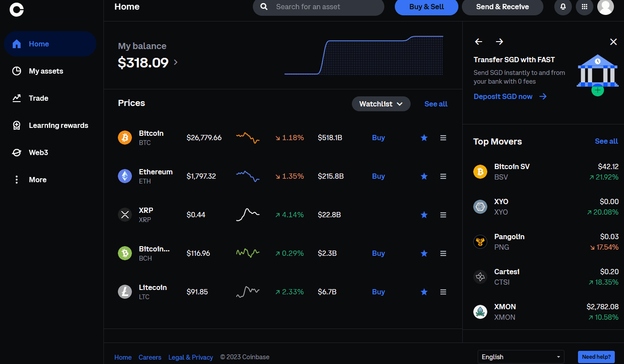The image size is (624, 364).
Task: Unstar Ethereum from watchlist
Action: (x=424, y=176)
